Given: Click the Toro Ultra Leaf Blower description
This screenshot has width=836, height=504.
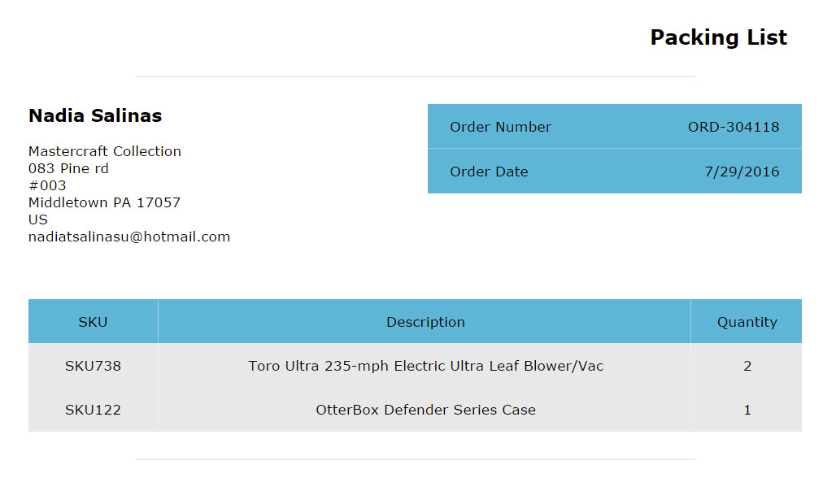Looking at the screenshot, I should point(425,366).
